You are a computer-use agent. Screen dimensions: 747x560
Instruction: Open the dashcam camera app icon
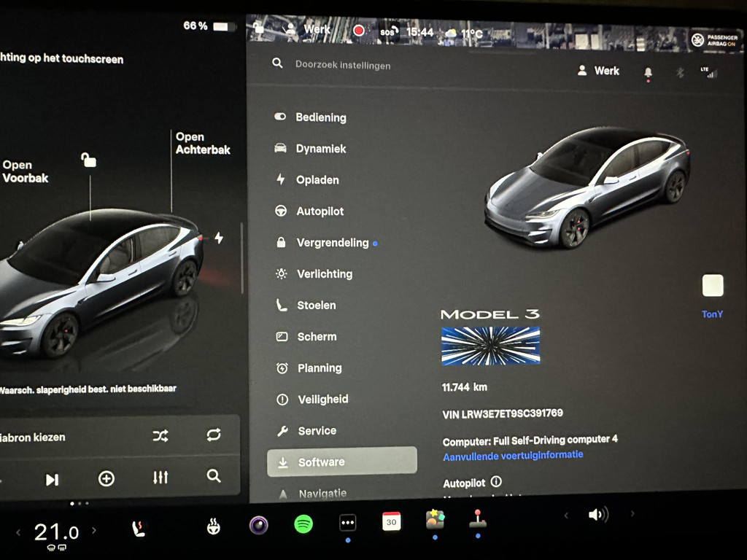258,524
